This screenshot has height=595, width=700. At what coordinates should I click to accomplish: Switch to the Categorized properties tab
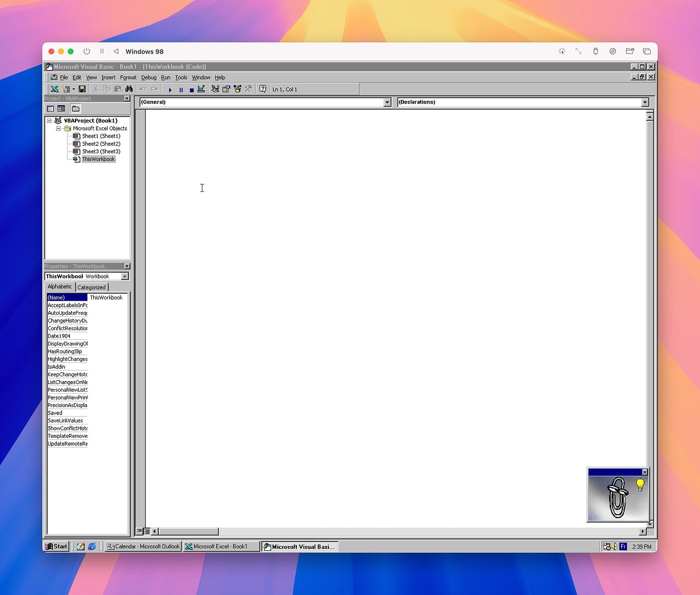coord(91,287)
